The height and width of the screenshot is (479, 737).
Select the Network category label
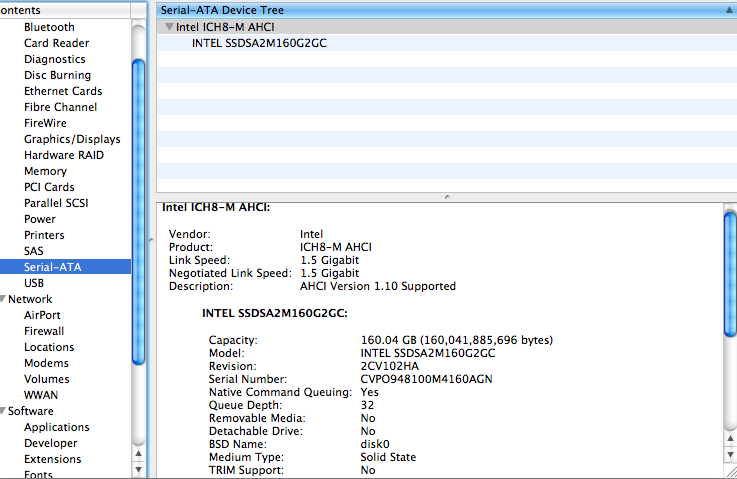tap(30, 299)
